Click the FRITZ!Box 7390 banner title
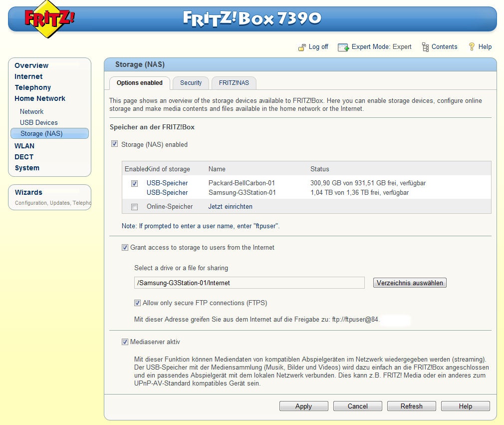 pyautogui.click(x=252, y=18)
